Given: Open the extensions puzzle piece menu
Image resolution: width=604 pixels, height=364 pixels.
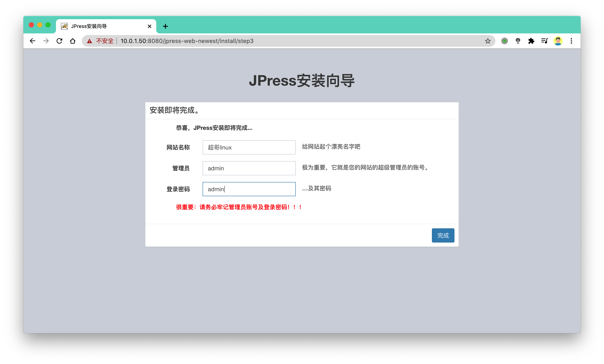Looking at the screenshot, I should pyautogui.click(x=531, y=41).
